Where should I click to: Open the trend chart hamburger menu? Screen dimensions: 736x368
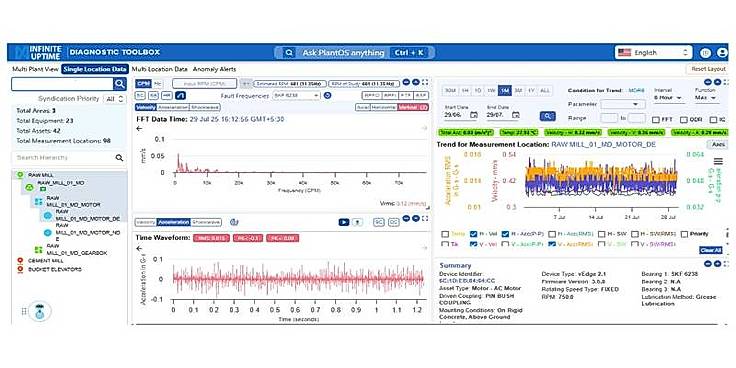click(718, 161)
